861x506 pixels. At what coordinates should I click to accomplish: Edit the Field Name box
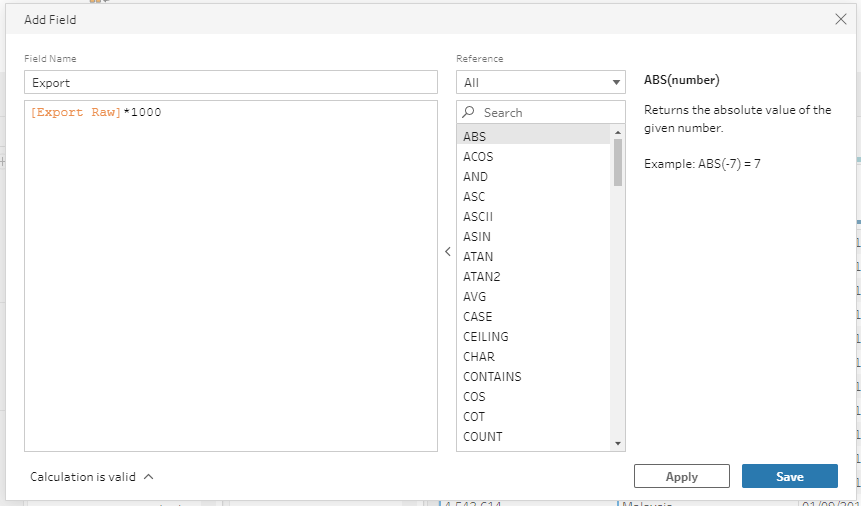231,83
